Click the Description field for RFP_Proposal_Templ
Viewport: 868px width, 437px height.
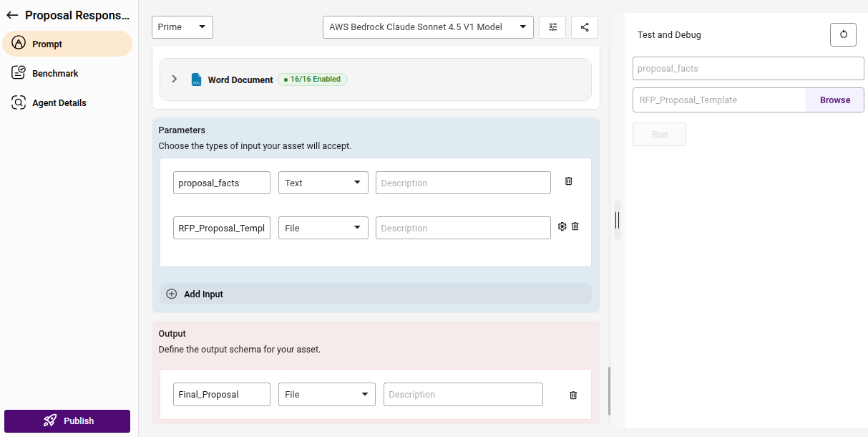point(463,228)
